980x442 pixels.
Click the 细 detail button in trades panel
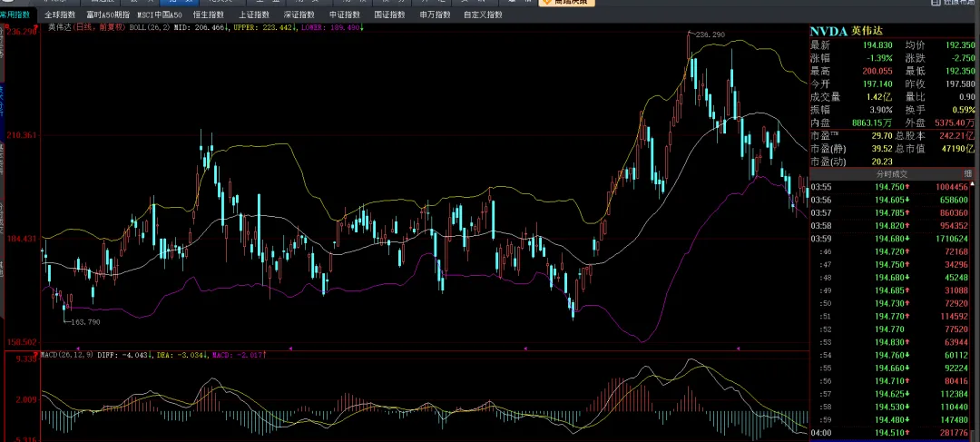pos(967,173)
